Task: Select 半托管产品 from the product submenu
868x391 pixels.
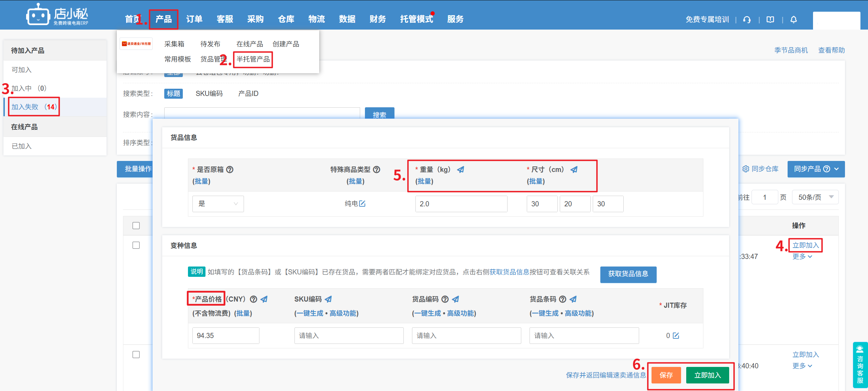Action: pos(253,59)
